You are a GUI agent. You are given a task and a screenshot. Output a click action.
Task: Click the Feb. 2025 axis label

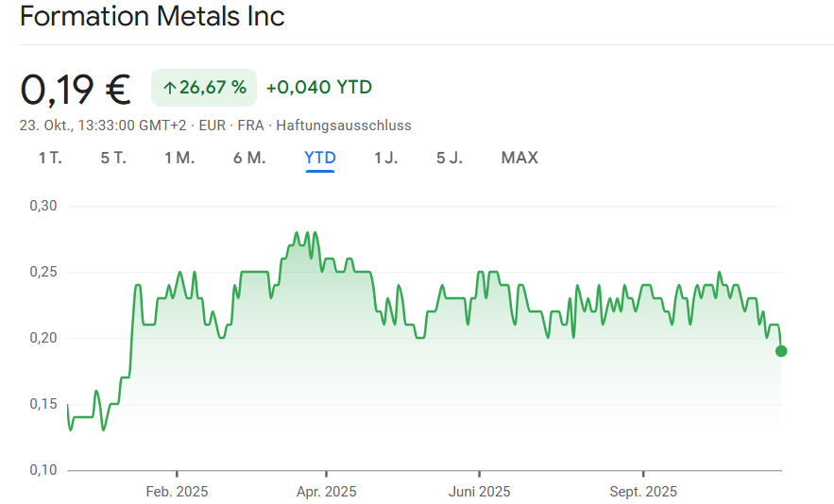point(177,492)
